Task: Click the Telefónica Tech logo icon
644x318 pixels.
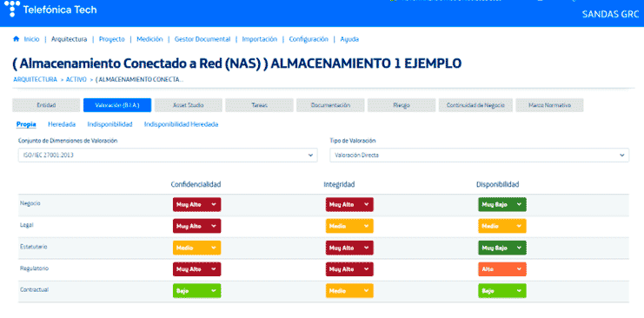Action: [12, 9]
